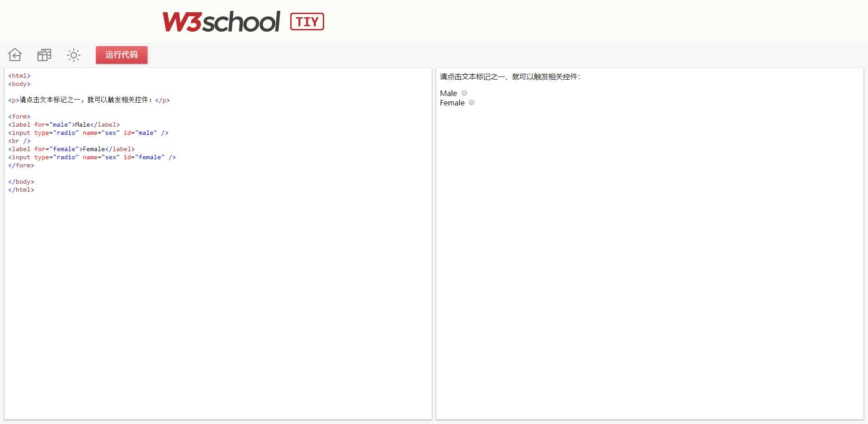This screenshot has height=424, width=868.
Task: Click the label for="female" code line
Action: coord(71,149)
